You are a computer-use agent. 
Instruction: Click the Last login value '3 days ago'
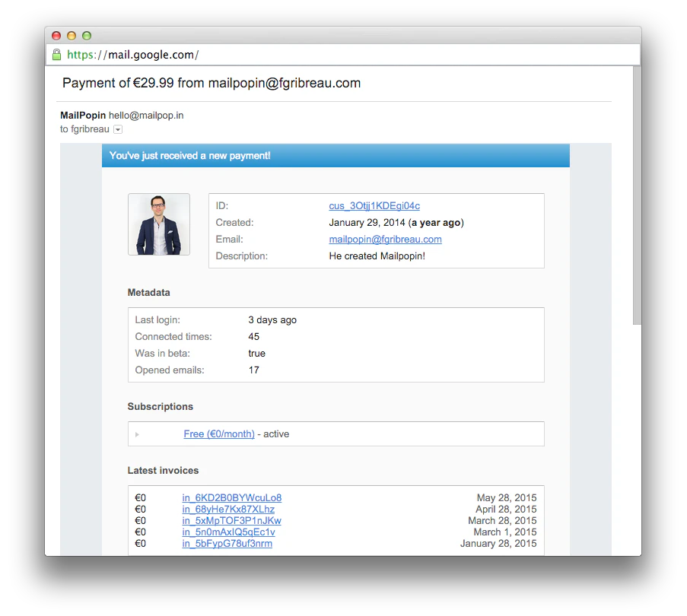[272, 320]
